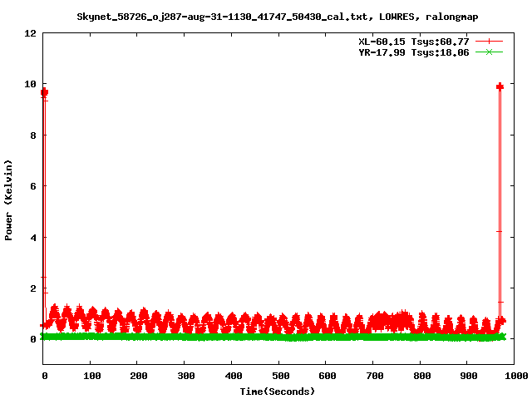The width and height of the screenshot is (532, 399).
Task: Click the y-axis tick label 8
Action: click(33, 135)
